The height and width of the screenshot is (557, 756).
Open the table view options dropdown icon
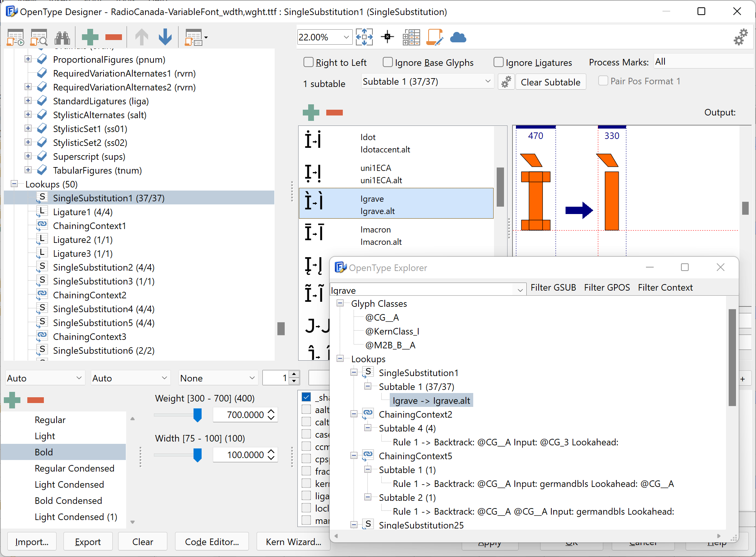(196, 37)
